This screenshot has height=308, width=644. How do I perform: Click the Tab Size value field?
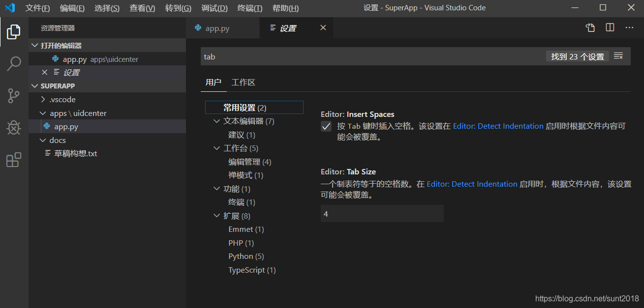(382, 214)
